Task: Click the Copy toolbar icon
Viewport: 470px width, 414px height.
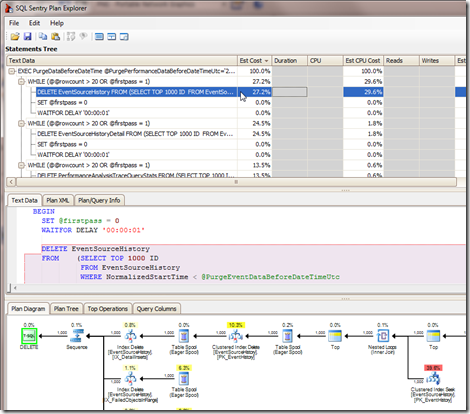Action: [43, 36]
